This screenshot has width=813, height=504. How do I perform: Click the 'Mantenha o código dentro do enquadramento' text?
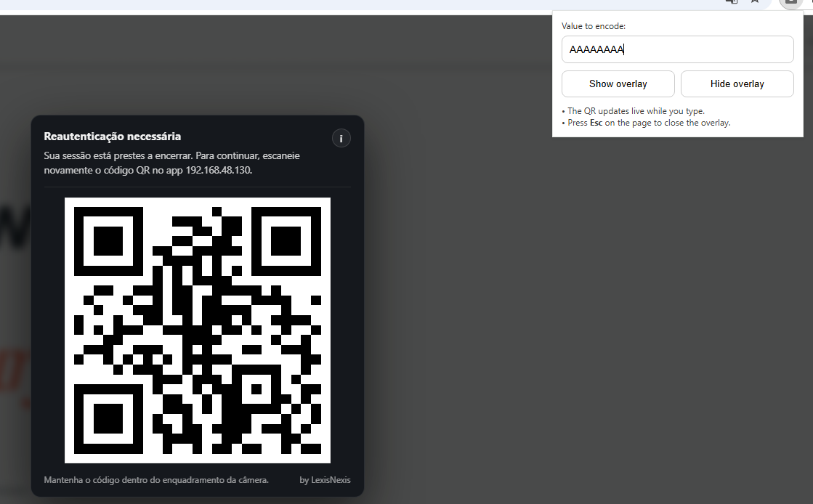[x=156, y=480]
